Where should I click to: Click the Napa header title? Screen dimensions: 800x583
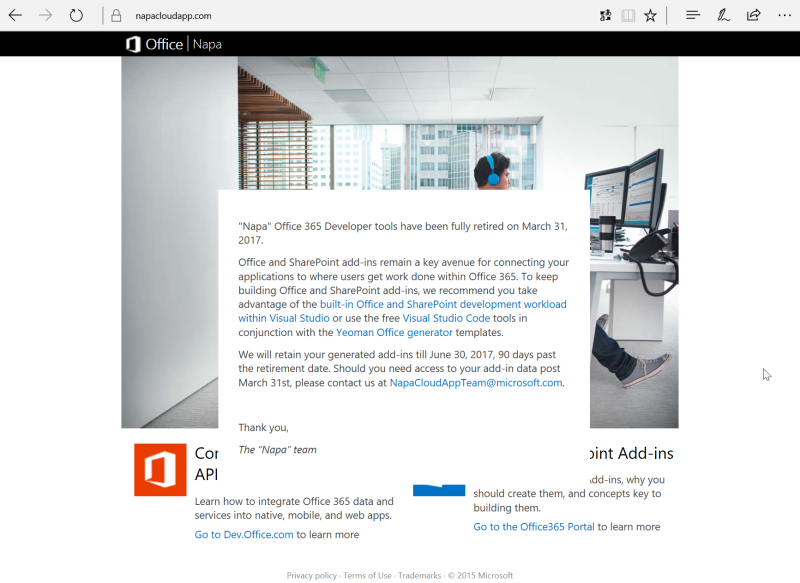coord(207,44)
